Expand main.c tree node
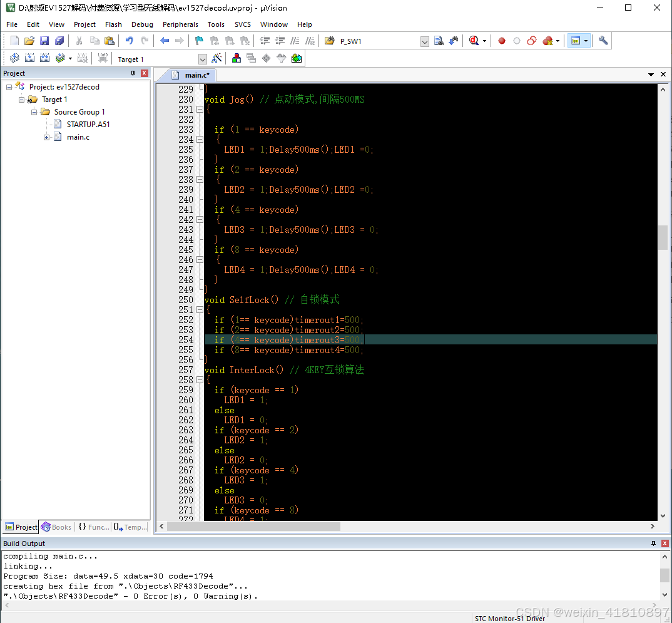 coord(46,137)
